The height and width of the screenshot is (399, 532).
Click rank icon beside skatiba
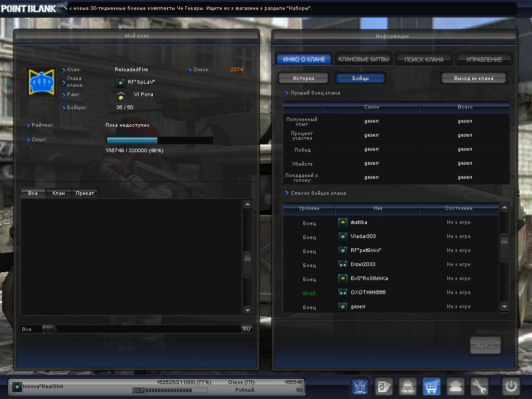click(343, 222)
